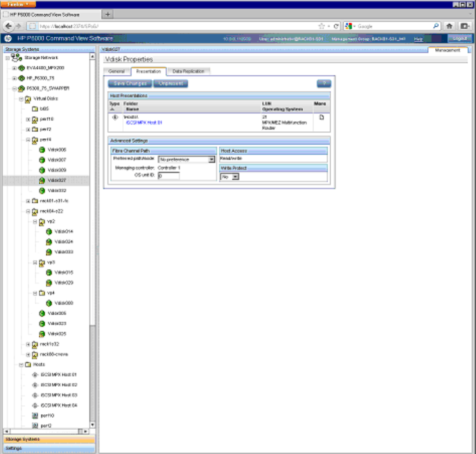
Task: Expand the rack1s32 folder node
Action: point(28,344)
